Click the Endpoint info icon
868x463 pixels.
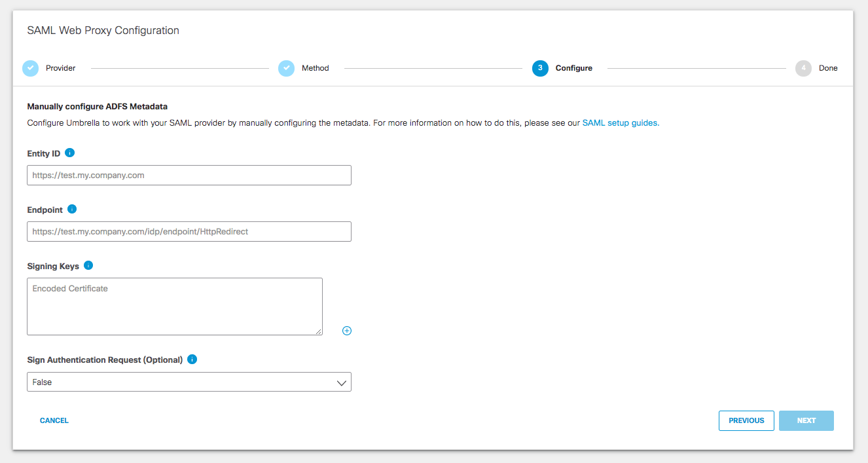72,210
